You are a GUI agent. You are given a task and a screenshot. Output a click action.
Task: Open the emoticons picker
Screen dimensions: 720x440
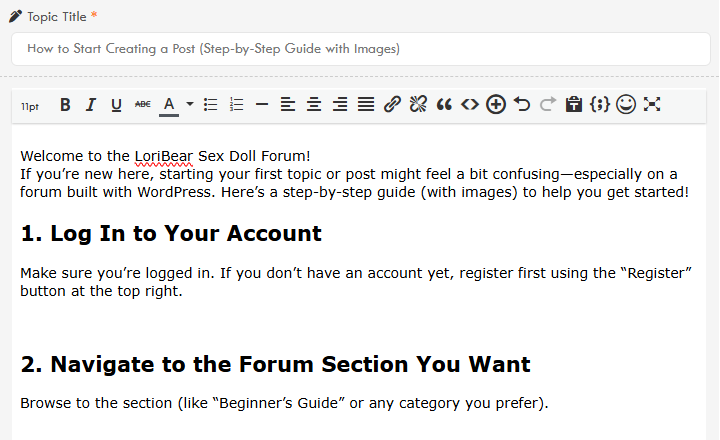(x=626, y=104)
